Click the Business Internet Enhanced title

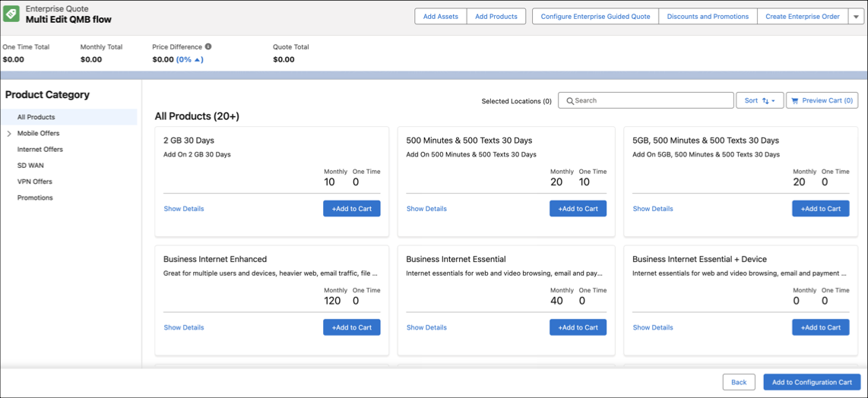coord(215,259)
